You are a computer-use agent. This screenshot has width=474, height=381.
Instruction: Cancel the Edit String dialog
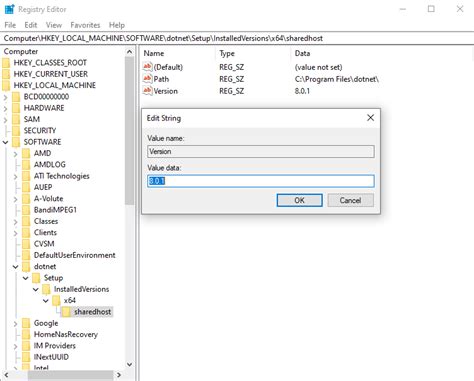pos(350,200)
